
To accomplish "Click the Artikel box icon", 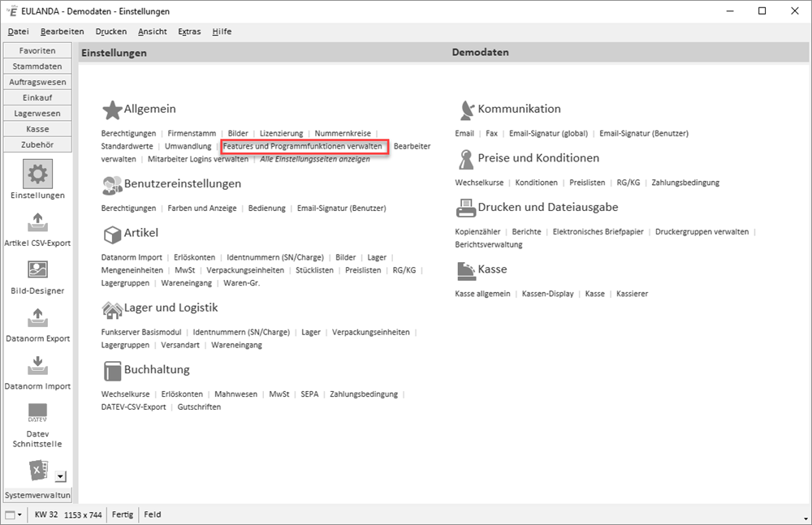I will coord(112,234).
